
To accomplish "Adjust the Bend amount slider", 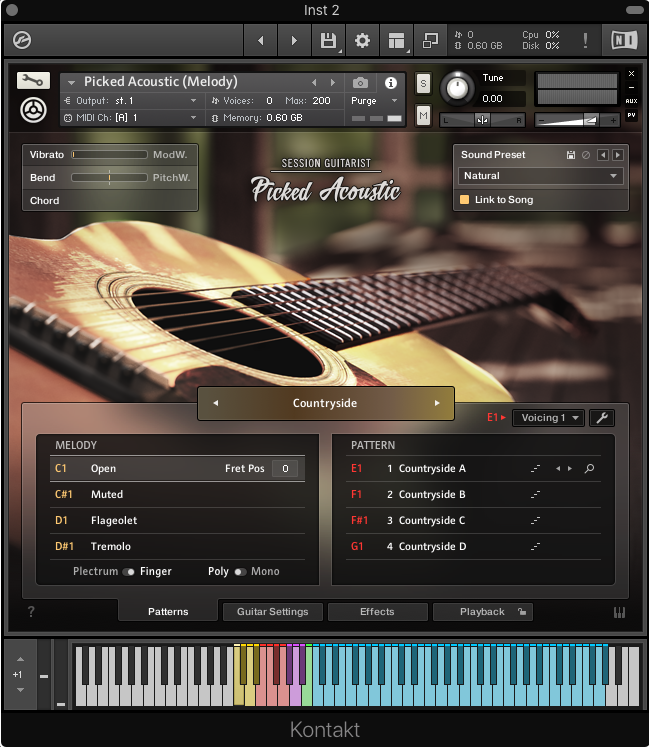I will (109, 178).
